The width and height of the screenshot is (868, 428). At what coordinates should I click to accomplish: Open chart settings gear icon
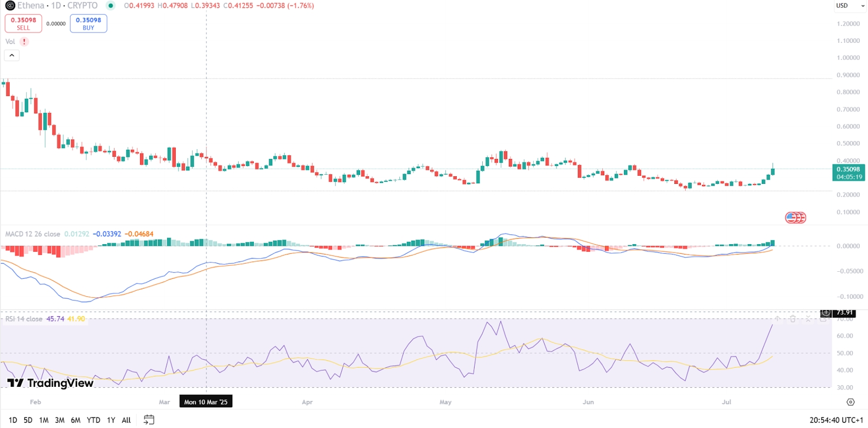click(x=850, y=402)
